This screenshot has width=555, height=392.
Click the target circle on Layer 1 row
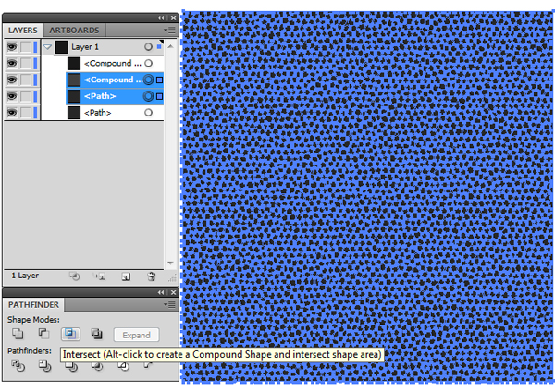point(148,47)
